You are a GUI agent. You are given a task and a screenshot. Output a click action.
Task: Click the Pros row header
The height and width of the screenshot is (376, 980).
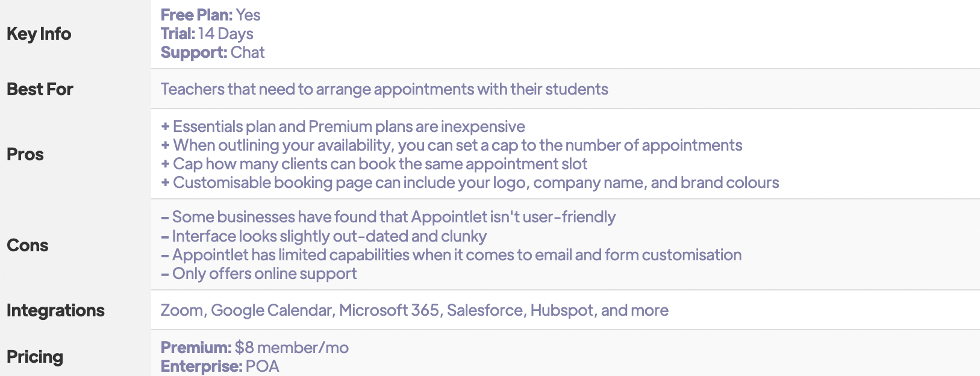25,154
